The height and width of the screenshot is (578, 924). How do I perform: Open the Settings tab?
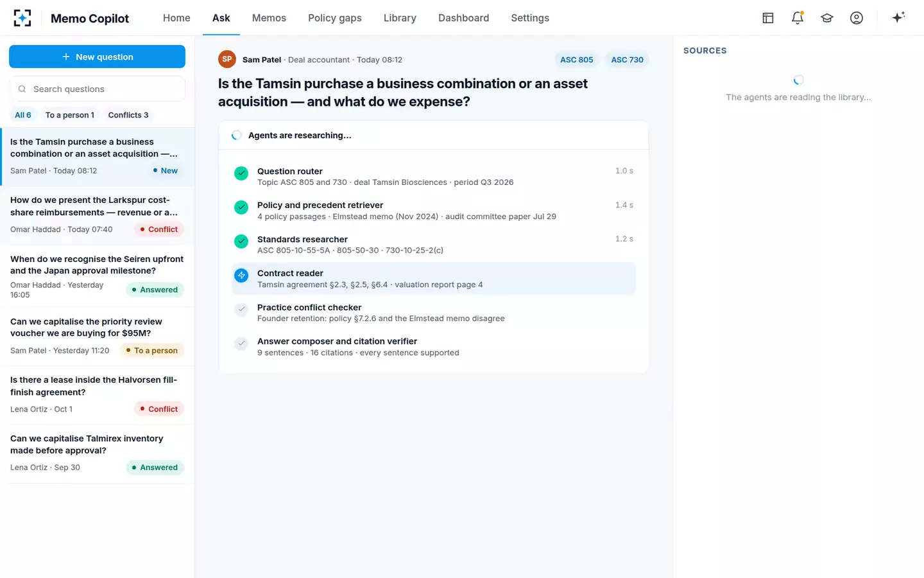tap(530, 18)
